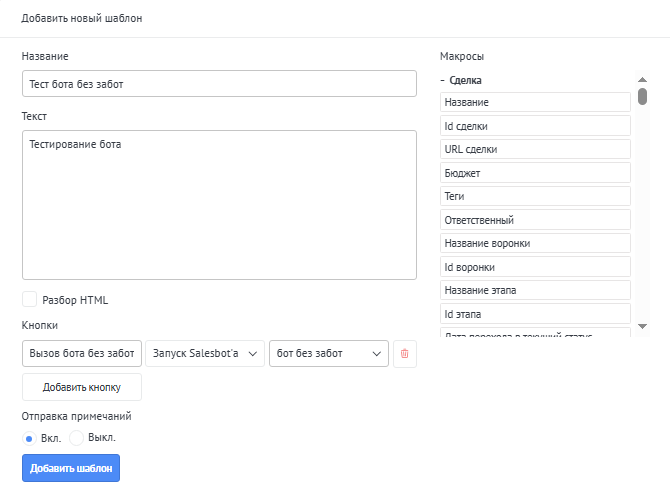Insert the Ответственный macro
The height and width of the screenshot is (490, 670).
[535, 220]
